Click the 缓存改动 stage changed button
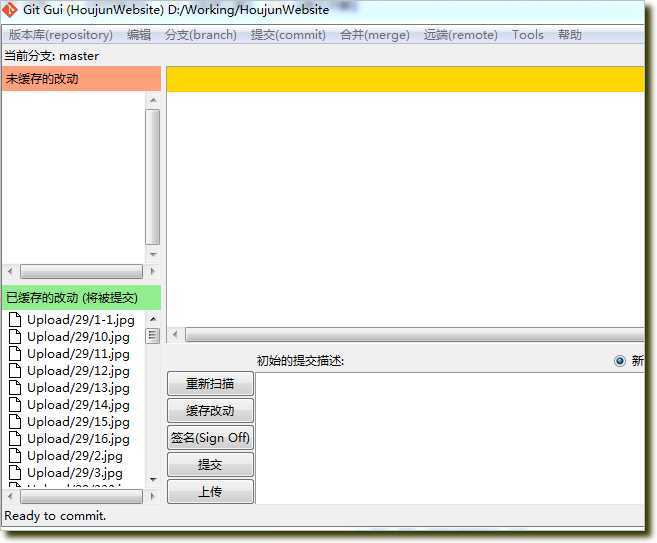 [210, 411]
